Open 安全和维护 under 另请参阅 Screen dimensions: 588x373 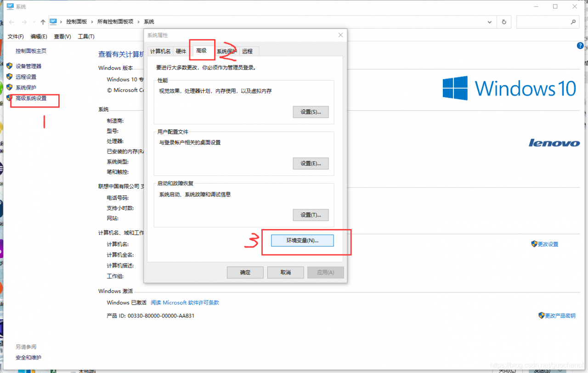coord(28,357)
